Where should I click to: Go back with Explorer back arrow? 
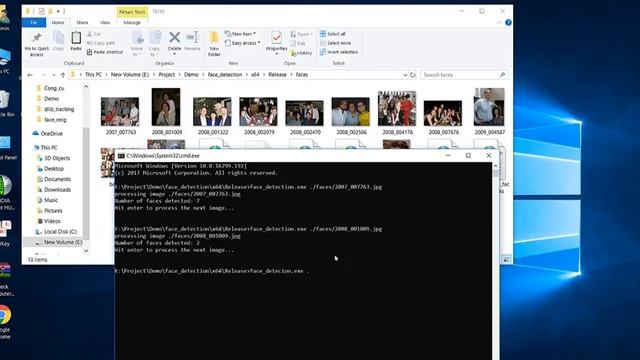[x=30, y=75]
